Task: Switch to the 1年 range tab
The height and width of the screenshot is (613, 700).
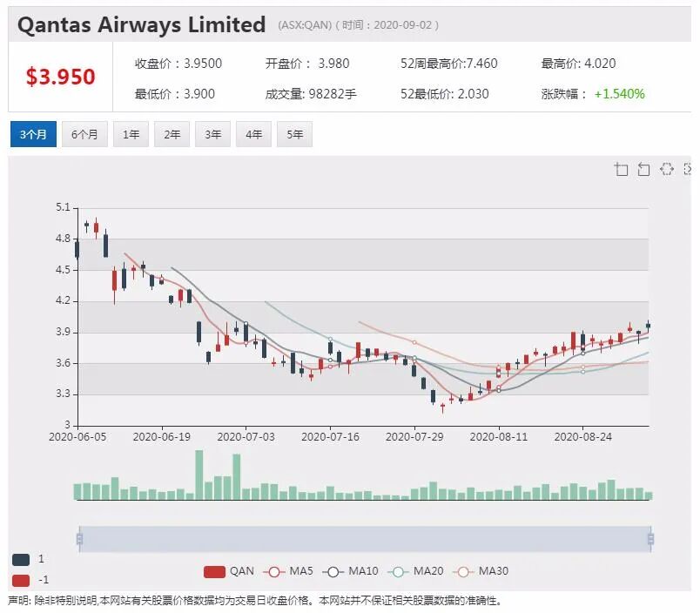Action: point(131,134)
